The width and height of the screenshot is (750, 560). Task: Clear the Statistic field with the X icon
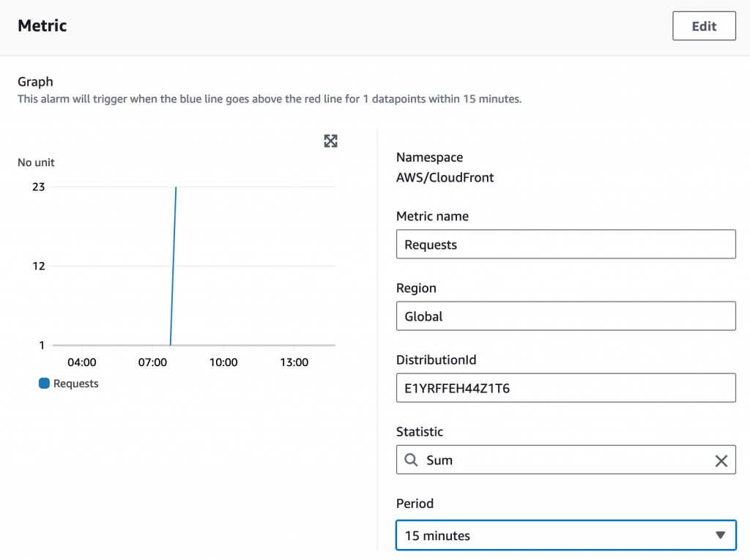click(721, 460)
